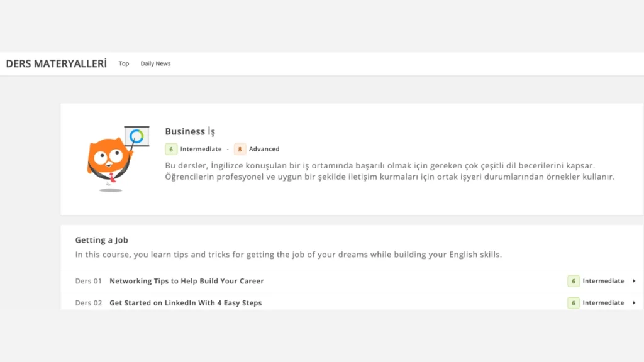Open Get Started on LinkedIn With 4 Easy Steps
The height and width of the screenshot is (362, 644).
(186, 303)
